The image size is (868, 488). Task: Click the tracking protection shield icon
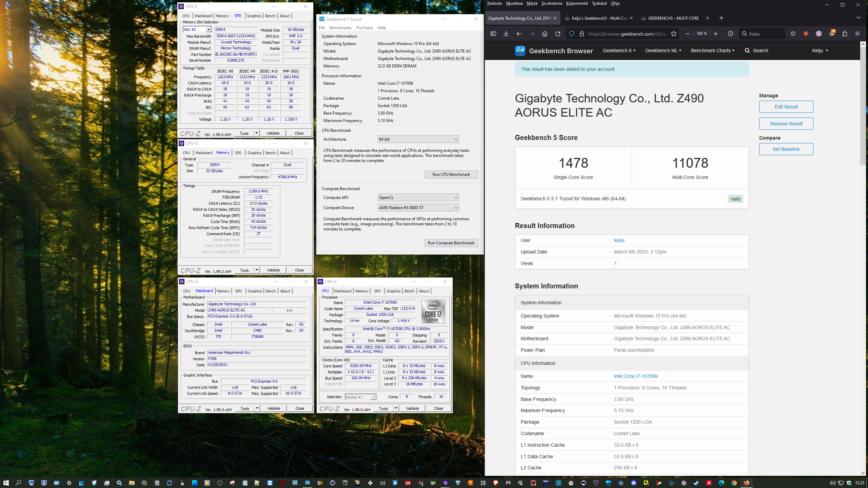(572, 34)
